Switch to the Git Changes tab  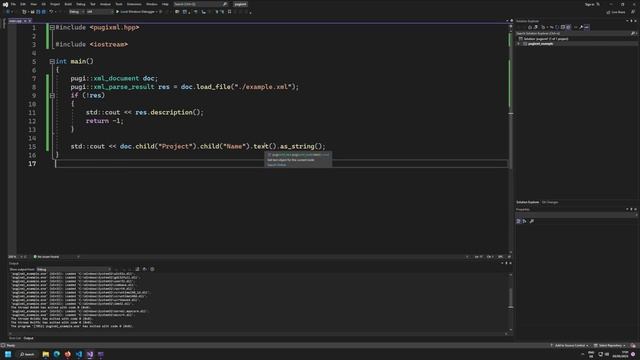pyautogui.click(x=550, y=202)
